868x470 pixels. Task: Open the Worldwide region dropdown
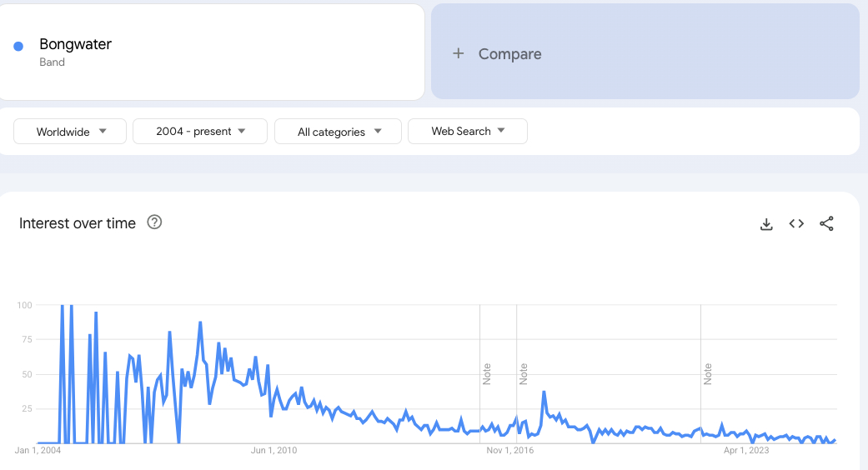coord(70,132)
